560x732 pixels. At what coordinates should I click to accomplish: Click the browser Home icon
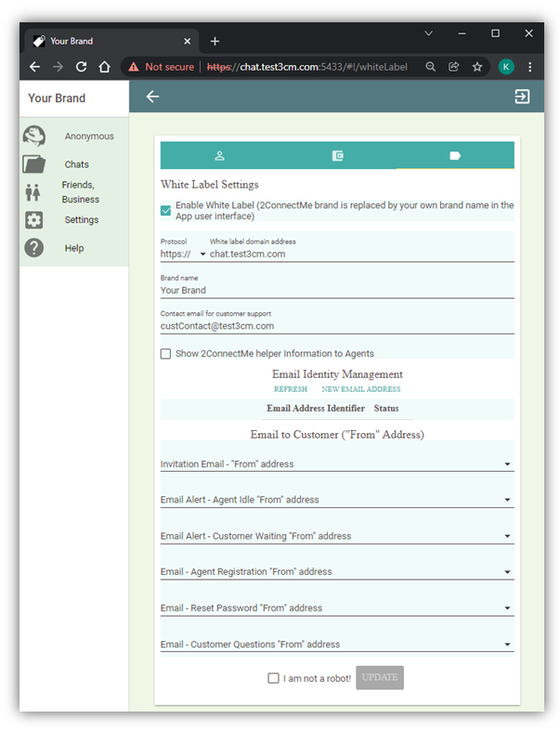click(105, 67)
